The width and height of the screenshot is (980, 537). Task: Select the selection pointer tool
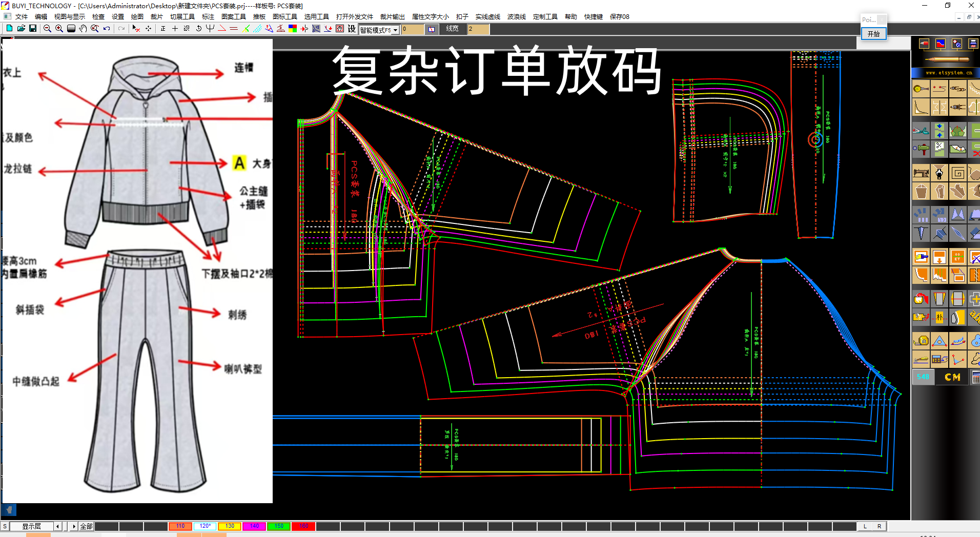point(136,29)
